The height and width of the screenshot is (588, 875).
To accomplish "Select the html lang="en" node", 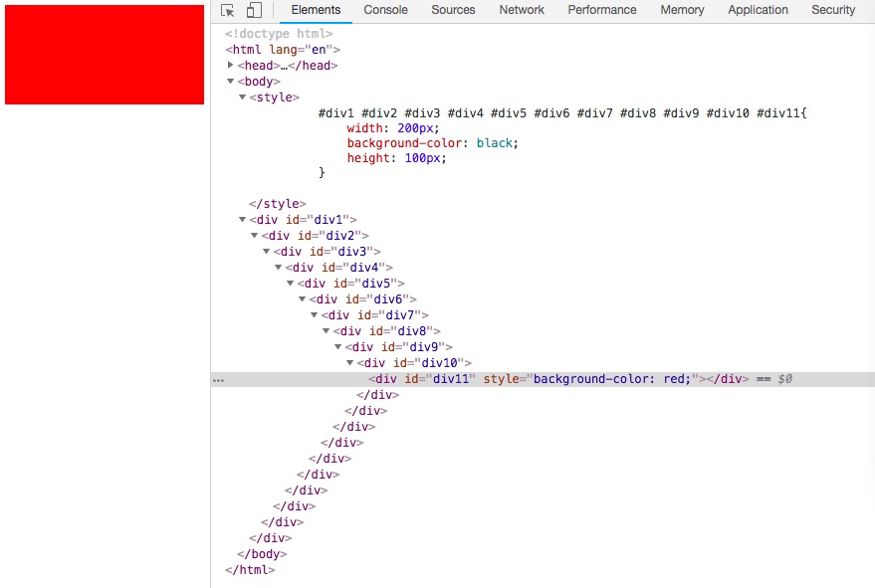I will (x=283, y=50).
